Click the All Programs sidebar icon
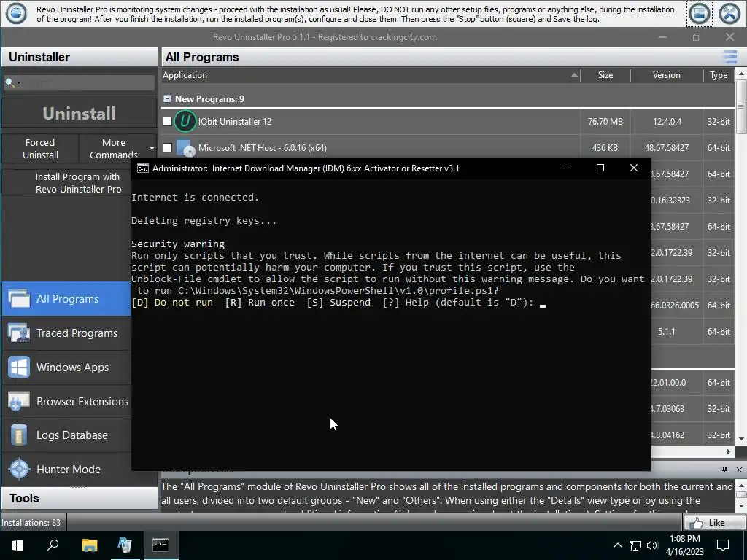The image size is (747, 560). tap(19, 298)
